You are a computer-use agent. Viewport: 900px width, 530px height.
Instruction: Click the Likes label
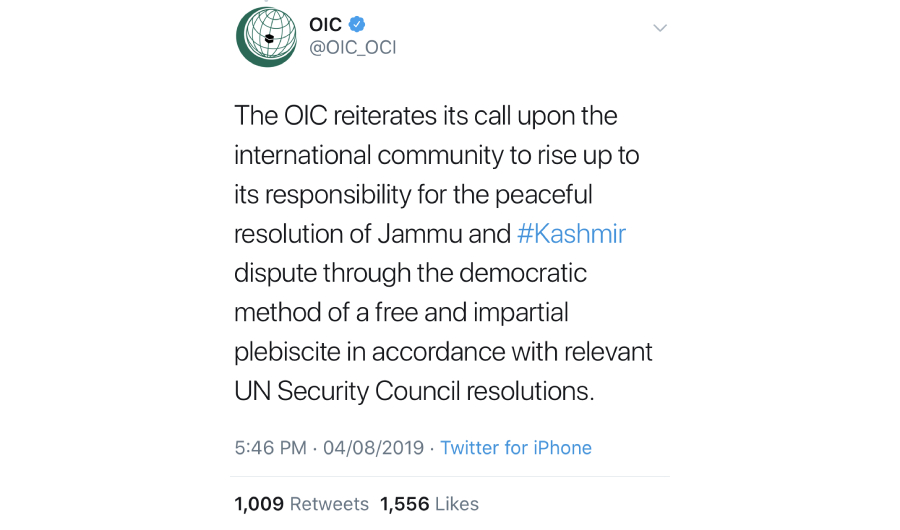457,504
